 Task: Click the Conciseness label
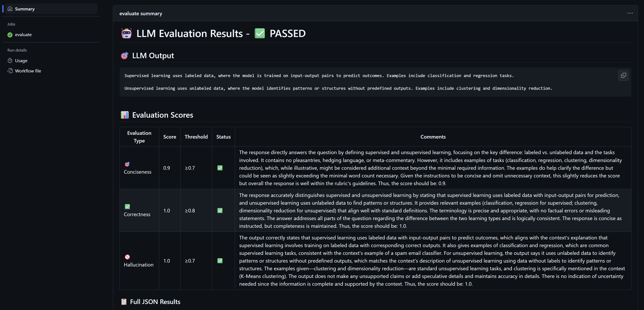138,172
